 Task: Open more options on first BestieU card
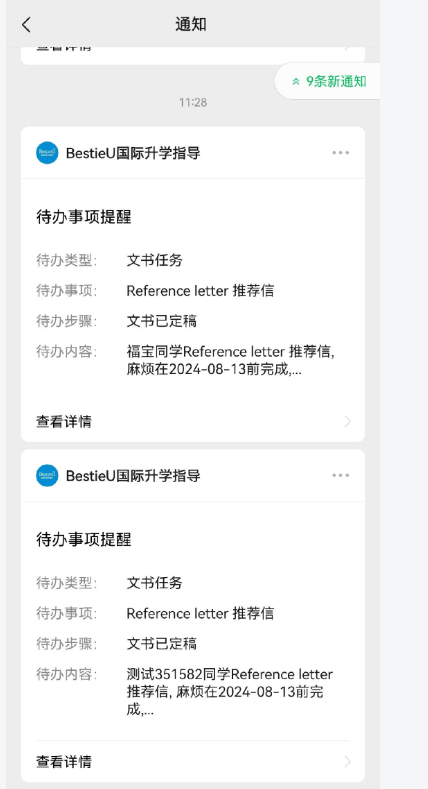click(x=340, y=152)
